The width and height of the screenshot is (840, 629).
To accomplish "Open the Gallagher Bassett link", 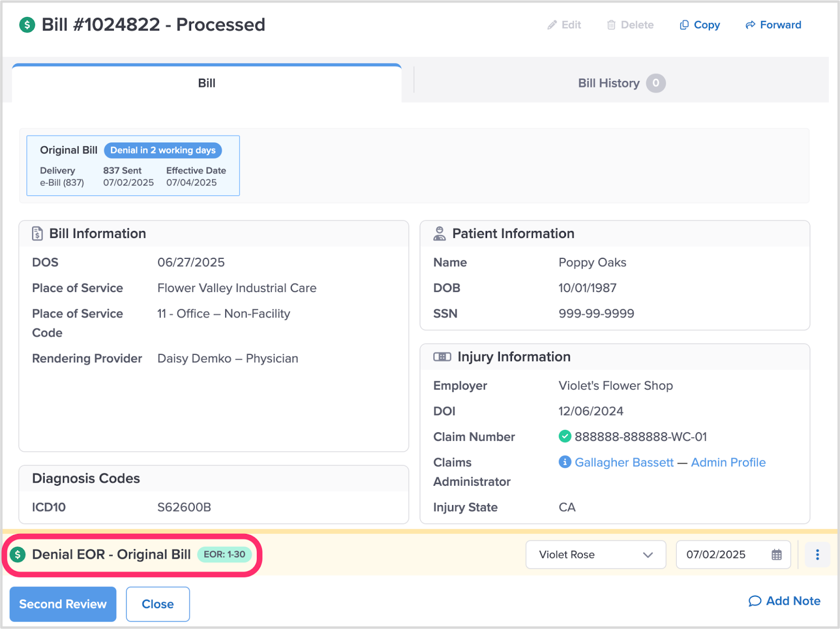I will coord(624,462).
